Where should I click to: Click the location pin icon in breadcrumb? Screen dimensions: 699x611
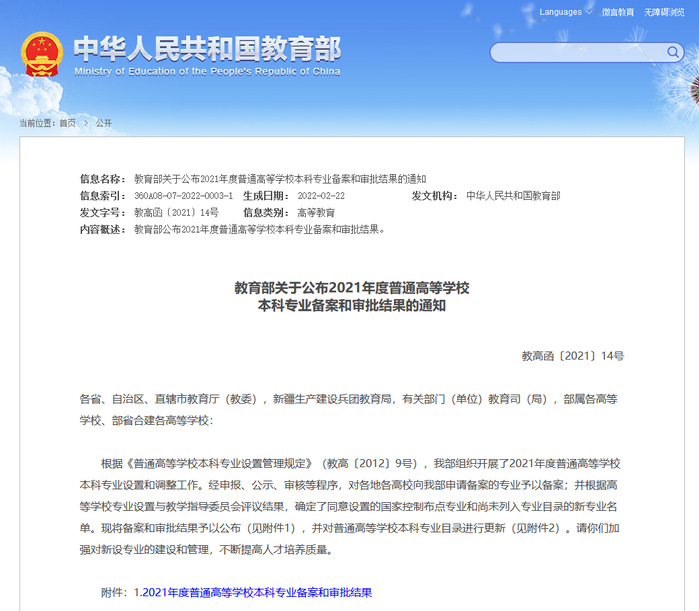pyautogui.click(x=14, y=123)
